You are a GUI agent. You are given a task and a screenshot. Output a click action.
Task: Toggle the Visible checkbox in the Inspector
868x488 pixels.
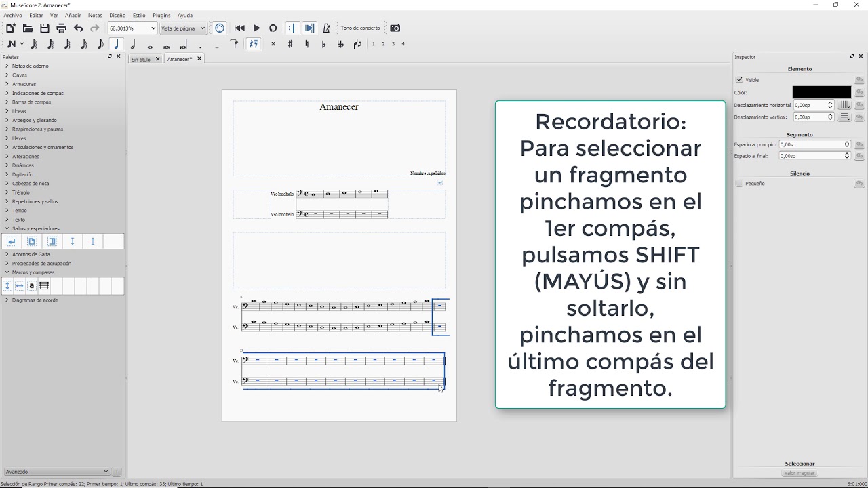[740, 80]
